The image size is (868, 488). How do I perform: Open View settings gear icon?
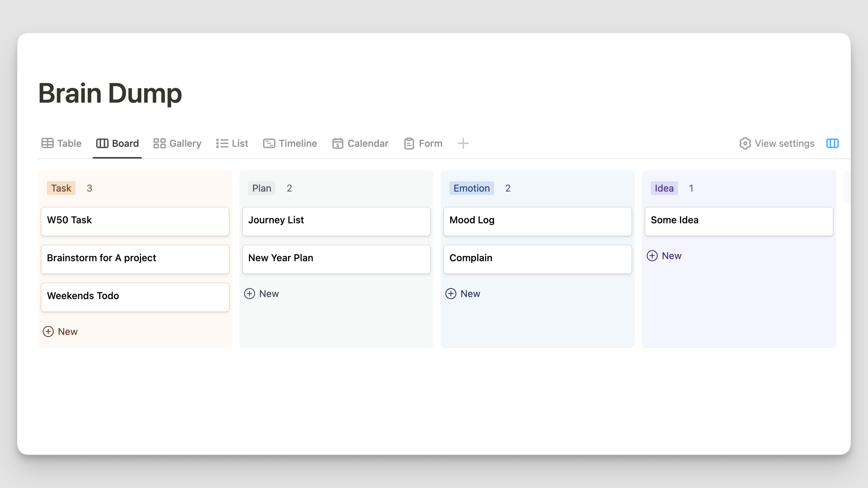(x=745, y=143)
